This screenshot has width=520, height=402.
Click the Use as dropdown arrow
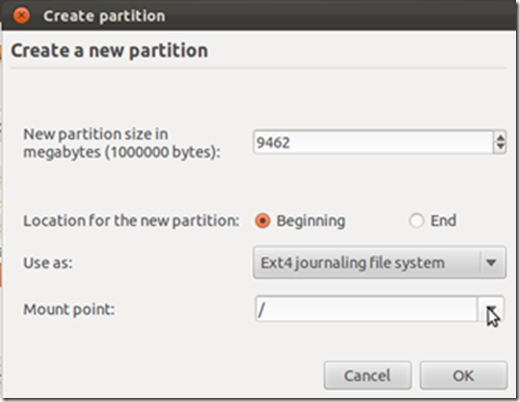coord(491,263)
